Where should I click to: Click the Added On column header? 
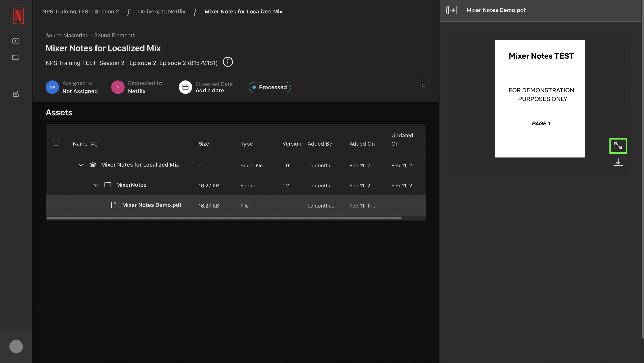point(362,144)
